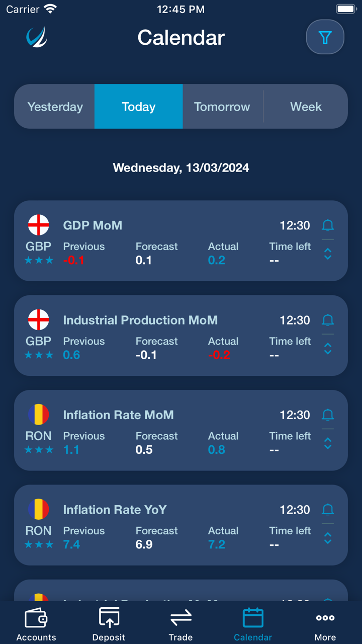This screenshot has height=644, width=362.
Task: Select the Week tab
Action: 306,107
